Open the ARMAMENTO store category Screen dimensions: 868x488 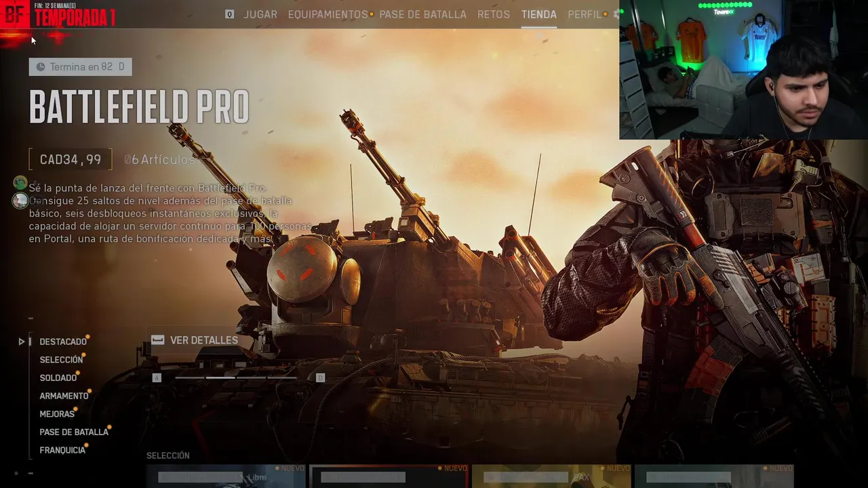[x=64, y=396]
